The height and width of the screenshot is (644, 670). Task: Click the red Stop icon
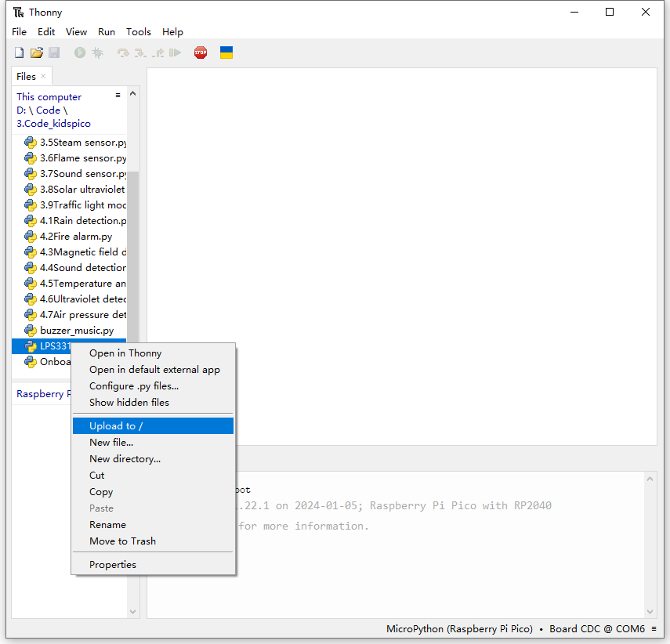pos(201,52)
